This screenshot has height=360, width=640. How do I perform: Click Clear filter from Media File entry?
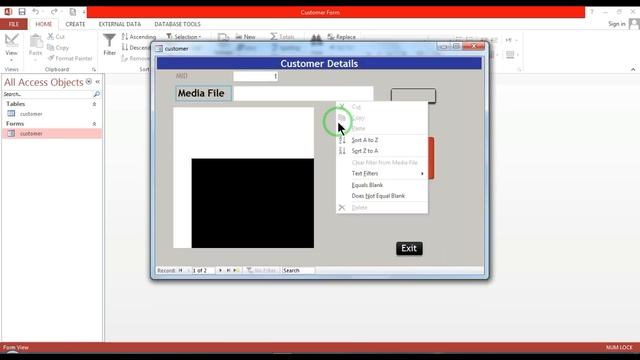pos(382,162)
